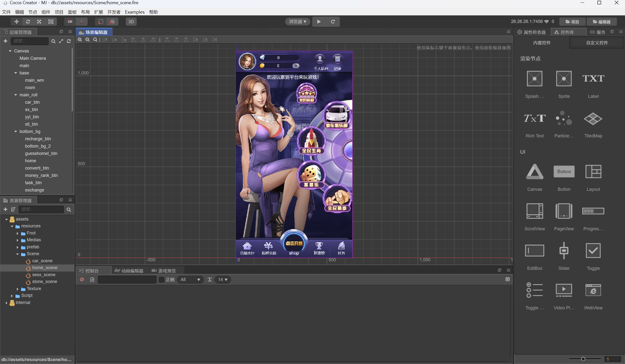Open the All log filter dropdown

coord(190,280)
